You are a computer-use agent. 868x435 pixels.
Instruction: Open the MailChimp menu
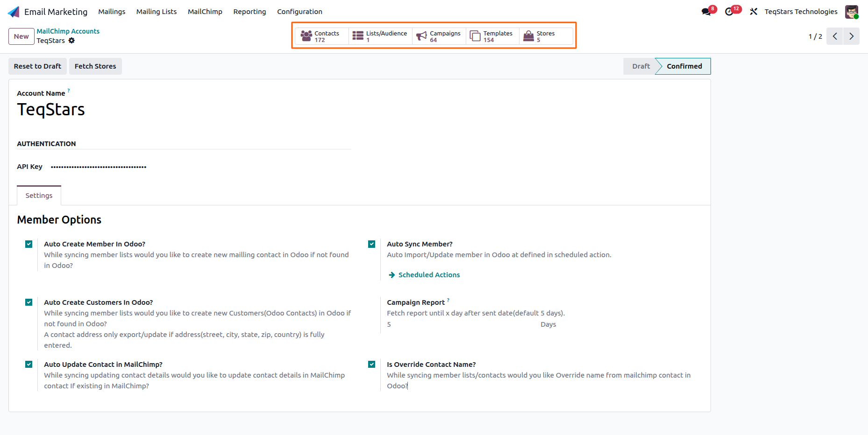[x=205, y=12]
